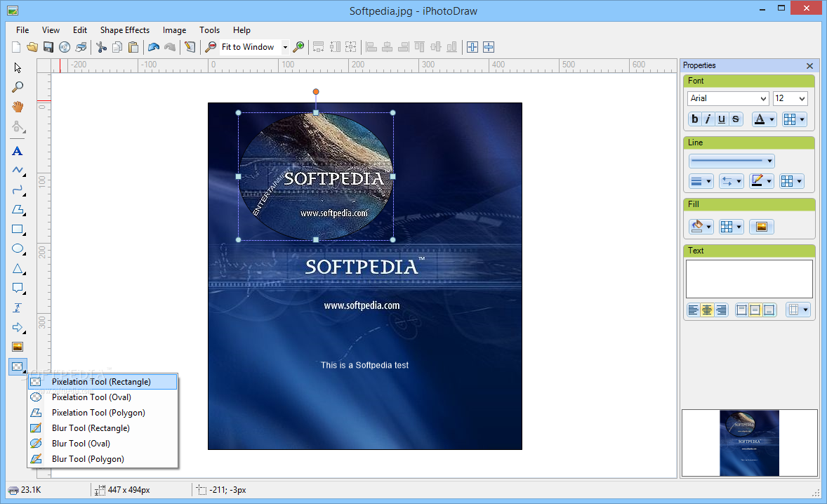Open the File menu
This screenshot has height=504, width=827.
pyautogui.click(x=22, y=30)
